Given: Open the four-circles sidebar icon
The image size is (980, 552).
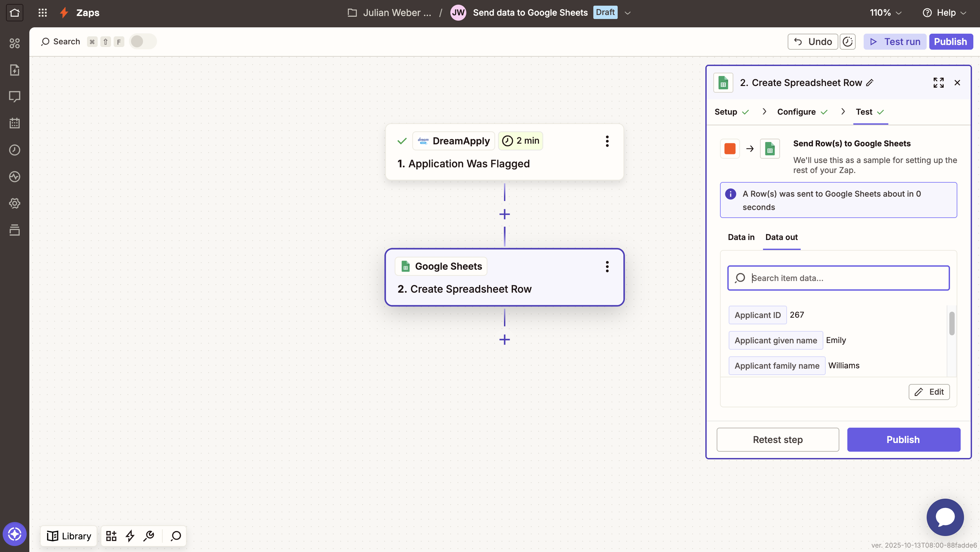Looking at the screenshot, I should [14, 43].
